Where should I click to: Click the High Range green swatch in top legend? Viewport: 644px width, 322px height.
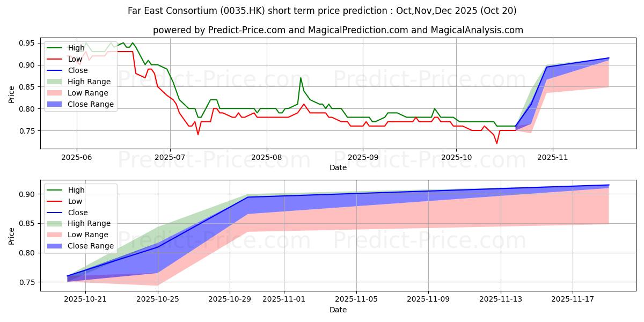point(56,82)
